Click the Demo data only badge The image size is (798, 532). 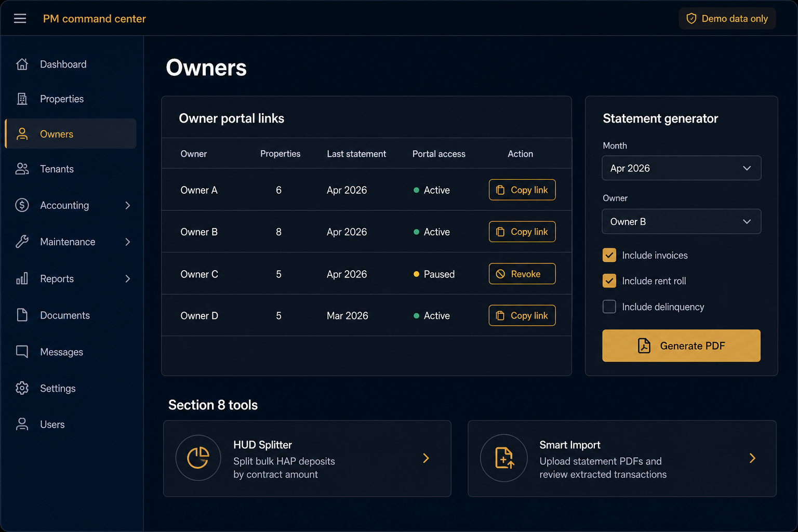[727, 19]
